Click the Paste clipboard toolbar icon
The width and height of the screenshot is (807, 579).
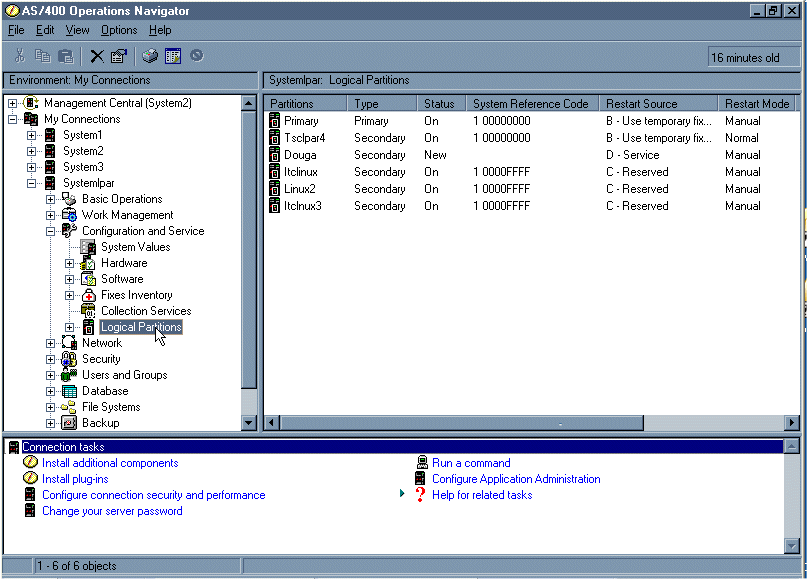click(x=66, y=56)
